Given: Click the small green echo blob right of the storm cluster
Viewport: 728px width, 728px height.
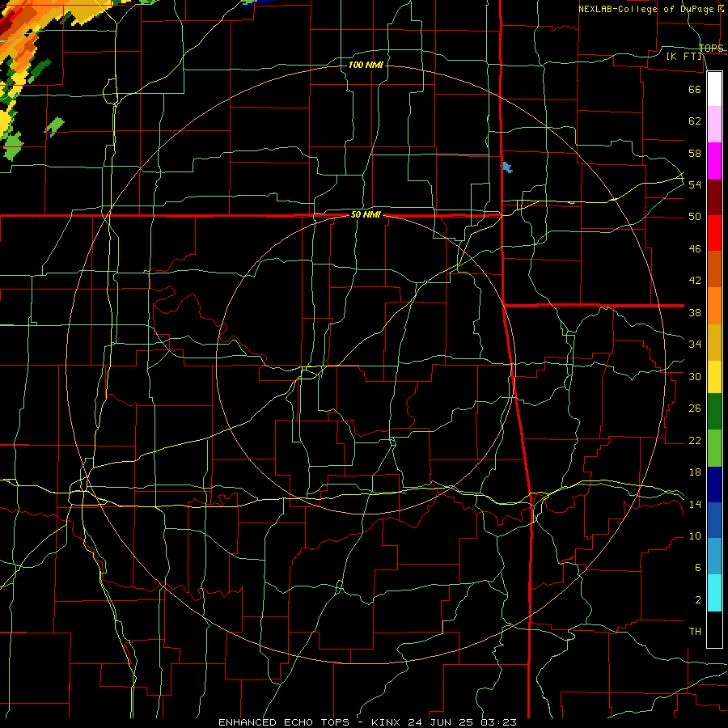Looking at the screenshot, I should point(55,126).
